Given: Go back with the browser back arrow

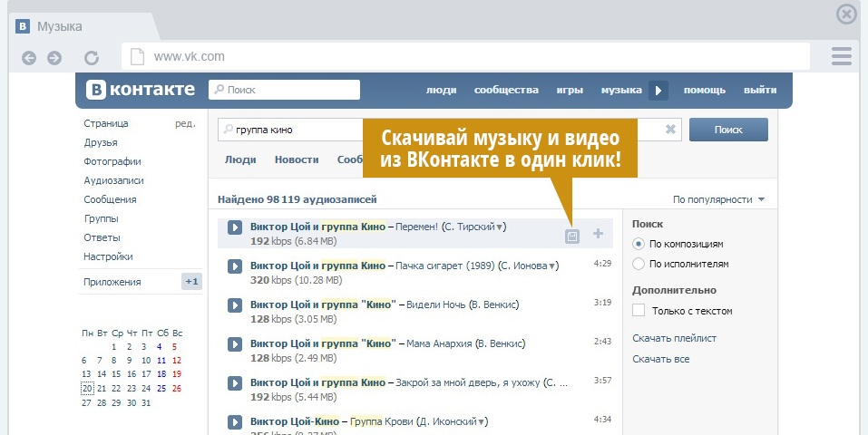Looking at the screenshot, I should tap(29, 58).
